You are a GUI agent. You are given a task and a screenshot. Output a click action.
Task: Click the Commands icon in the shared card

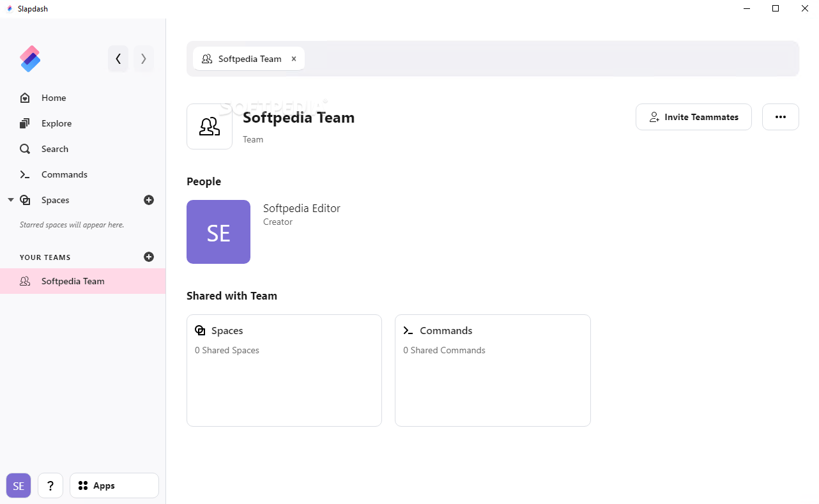pos(408,330)
